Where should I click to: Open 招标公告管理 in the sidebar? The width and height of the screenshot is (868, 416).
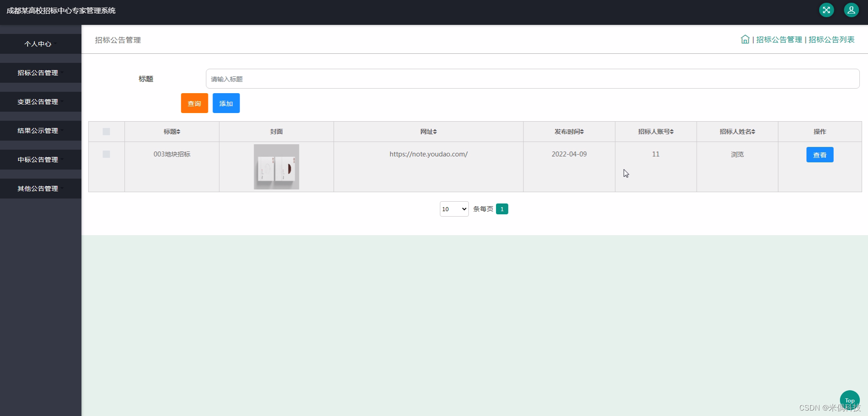pos(41,73)
